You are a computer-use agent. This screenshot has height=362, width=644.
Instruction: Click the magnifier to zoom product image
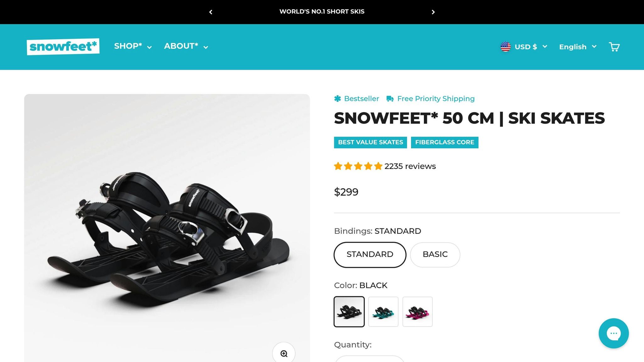pos(284,353)
